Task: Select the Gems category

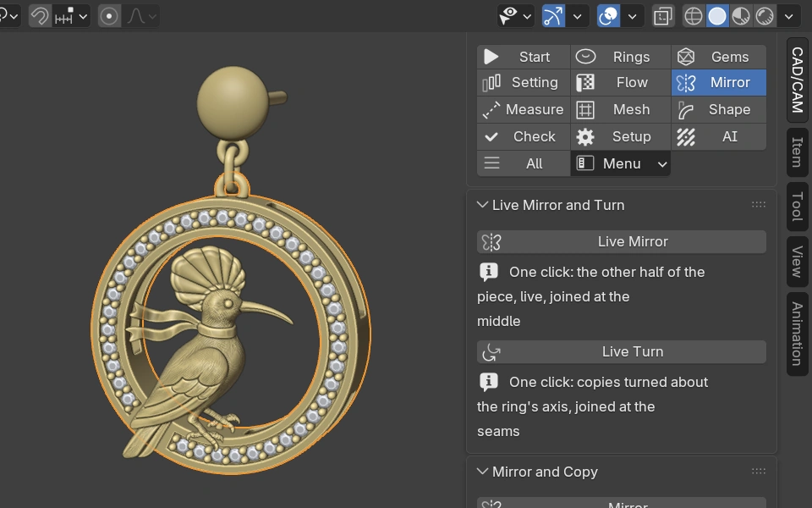Action: click(x=719, y=57)
